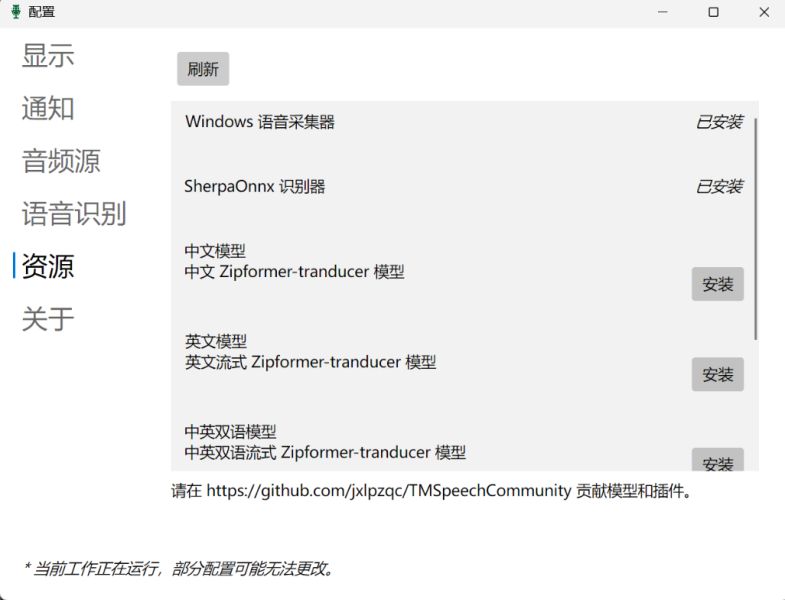Switch to the 通知 tab

point(48,108)
